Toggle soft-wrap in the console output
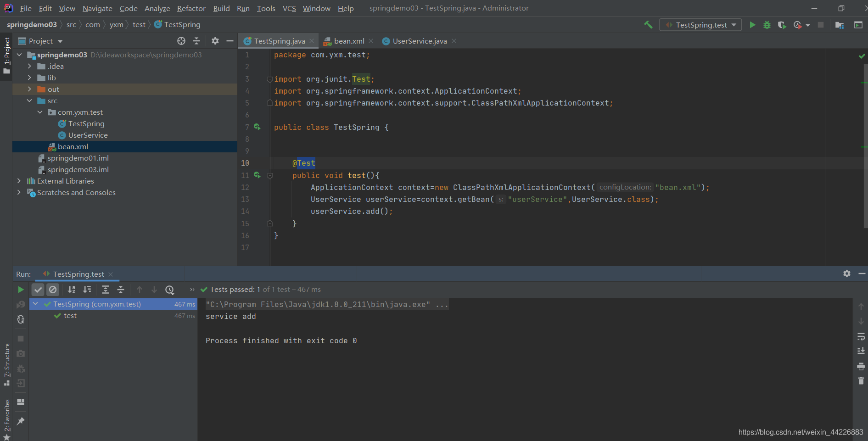Screen dimensions: 868x441 pyautogui.click(x=861, y=336)
